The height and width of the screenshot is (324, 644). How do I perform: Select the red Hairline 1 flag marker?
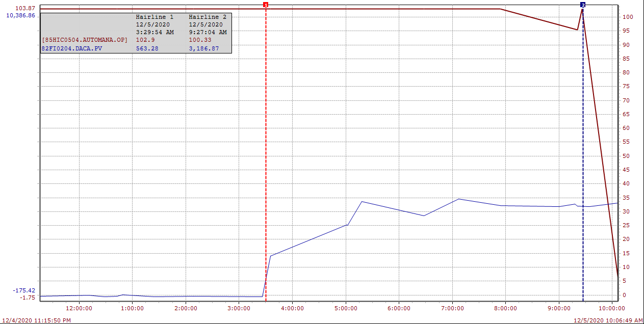[266, 4]
